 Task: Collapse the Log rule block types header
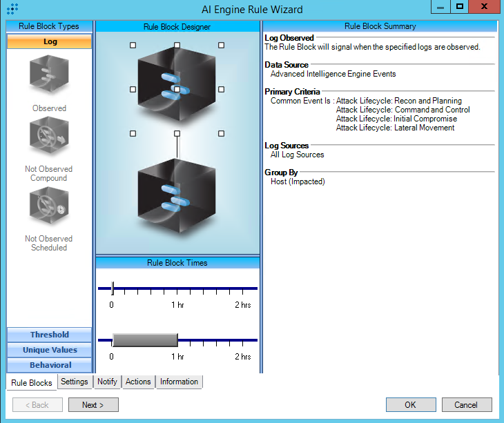[49, 41]
